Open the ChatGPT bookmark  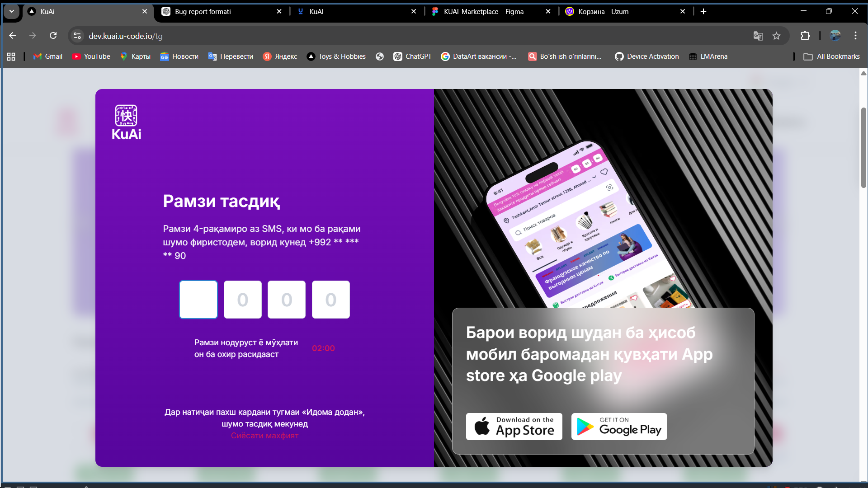(x=412, y=56)
